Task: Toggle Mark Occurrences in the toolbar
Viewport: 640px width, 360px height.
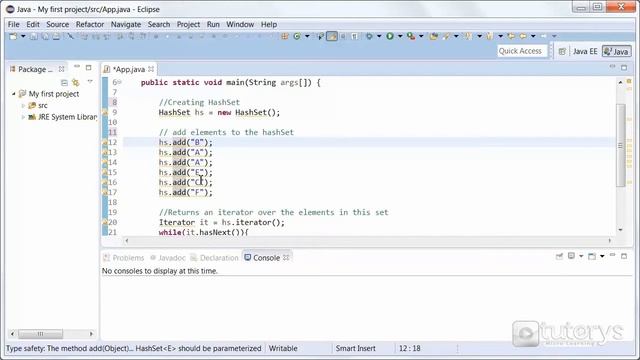Action: click(x=332, y=36)
